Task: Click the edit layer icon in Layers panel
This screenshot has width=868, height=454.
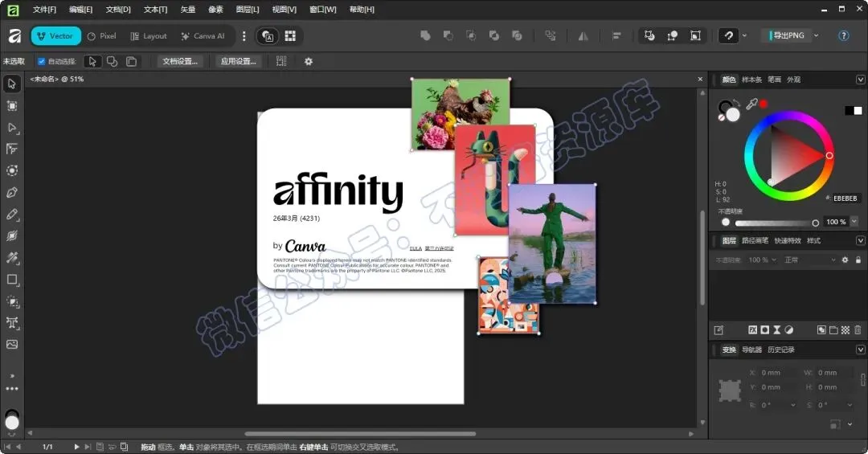Action: 719,330
